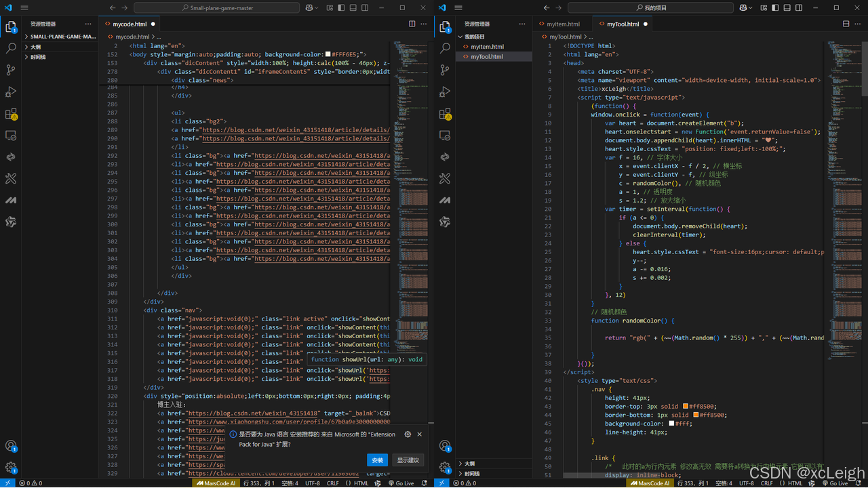Click the Small-plane-game-master search box
The width and height of the screenshot is (868, 488).
click(216, 7)
